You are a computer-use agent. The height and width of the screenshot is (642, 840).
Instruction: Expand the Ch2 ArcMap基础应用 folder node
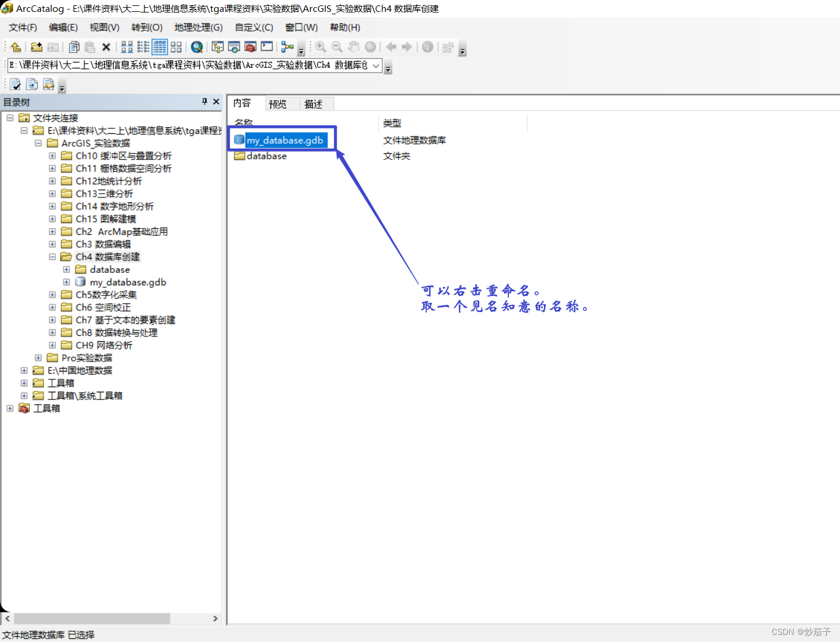pyautogui.click(x=52, y=231)
